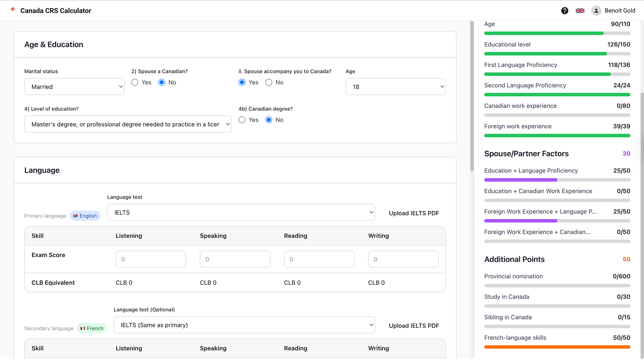This screenshot has width=644, height=364.
Task: Click the UK flag language icon
Action: [580, 10]
